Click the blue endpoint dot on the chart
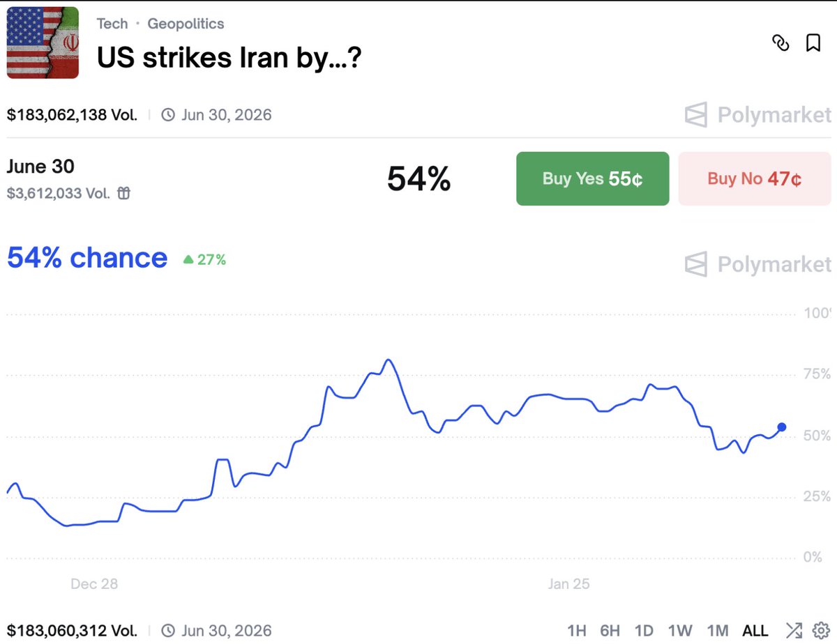The height and width of the screenshot is (644, 837). point(782,427)
